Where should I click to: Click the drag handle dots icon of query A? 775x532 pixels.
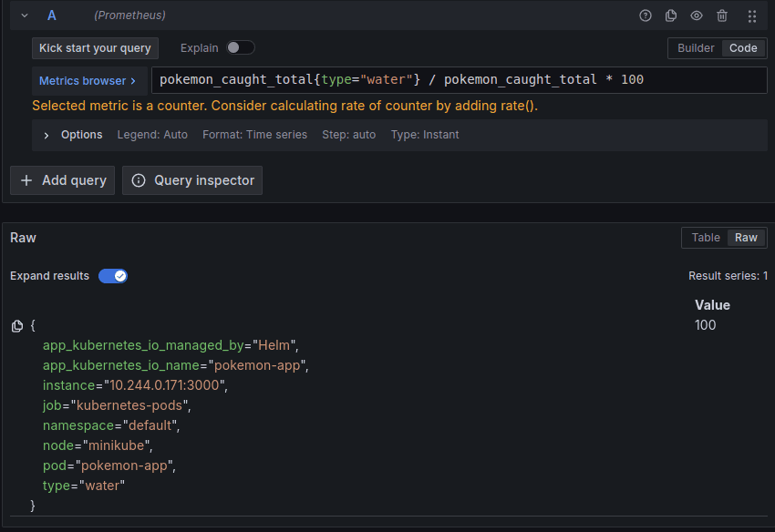pyautogui.click(x=752, y=16)
